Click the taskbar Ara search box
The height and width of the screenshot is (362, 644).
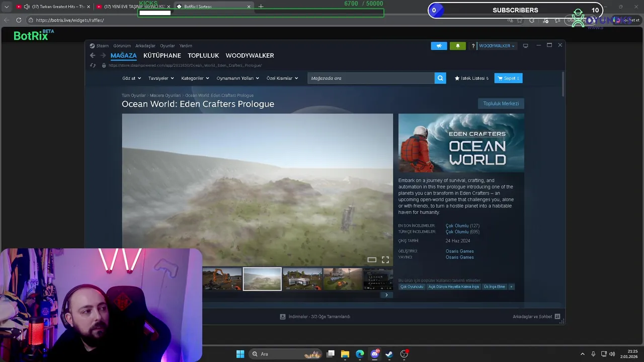coord(284,354)
